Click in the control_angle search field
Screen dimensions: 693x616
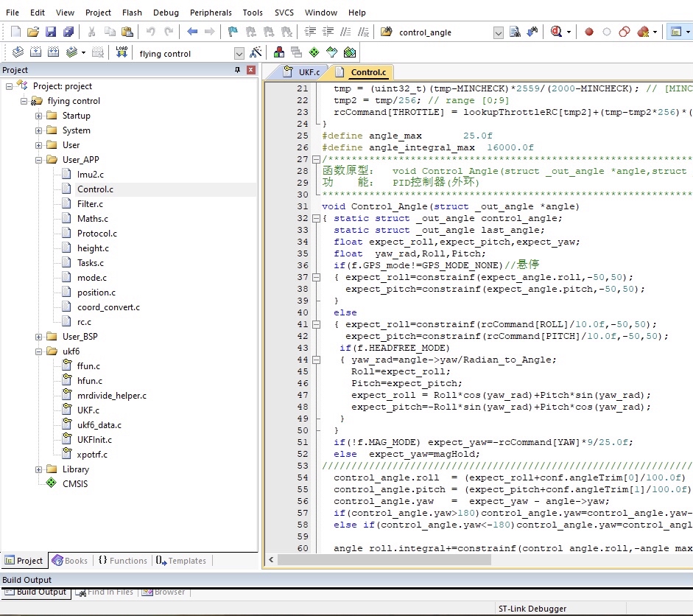[444, 32]
